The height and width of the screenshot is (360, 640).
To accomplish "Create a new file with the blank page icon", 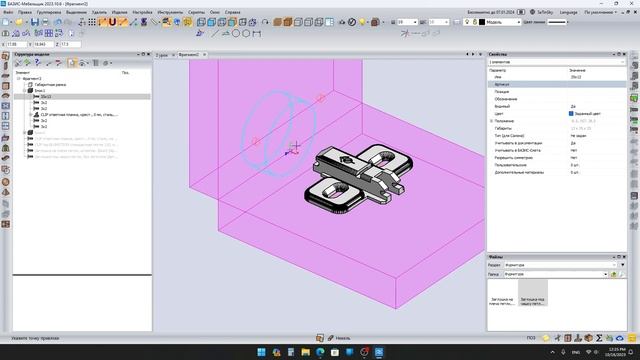I will pyautogui.click(x=6, y=22).
